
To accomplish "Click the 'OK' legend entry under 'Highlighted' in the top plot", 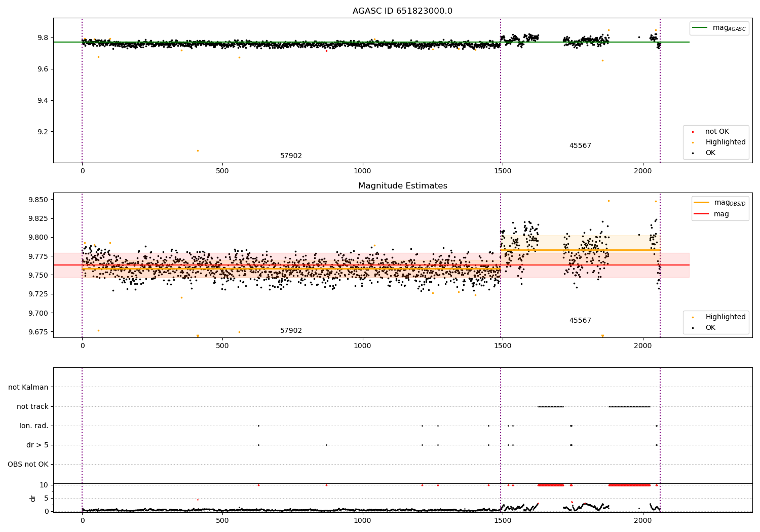I will click(704, 153).
